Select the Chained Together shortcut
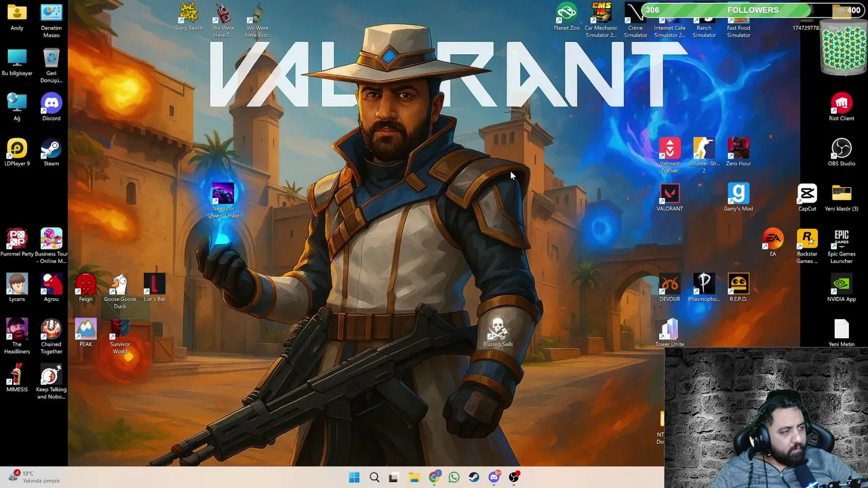Viewport: 868px width, 488px height. (52, 337)
